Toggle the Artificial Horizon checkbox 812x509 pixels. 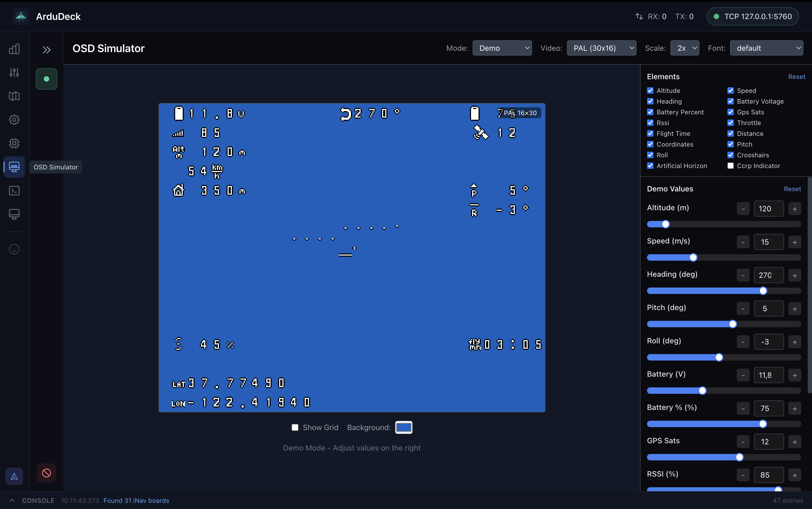coord(650,166)
